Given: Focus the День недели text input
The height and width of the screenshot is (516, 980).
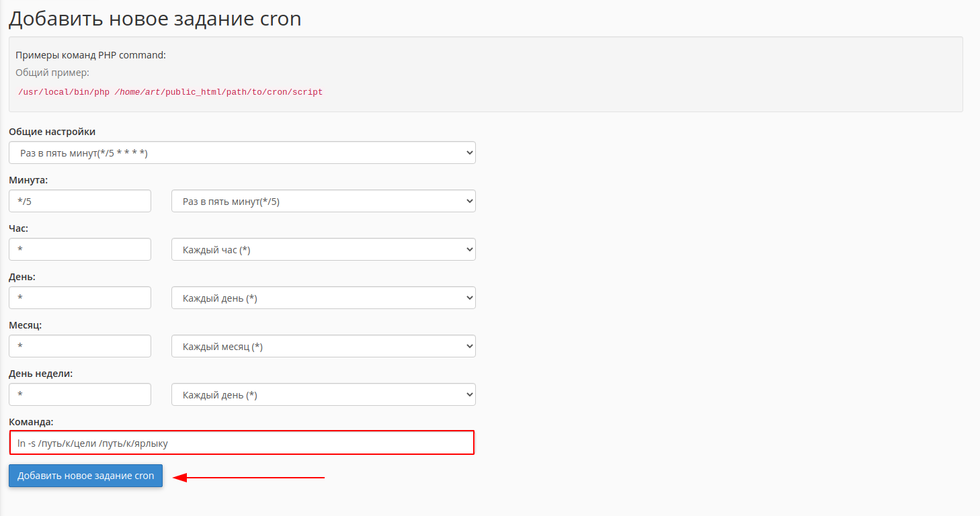Looking at the screenshot, I should tap(80, 395).
